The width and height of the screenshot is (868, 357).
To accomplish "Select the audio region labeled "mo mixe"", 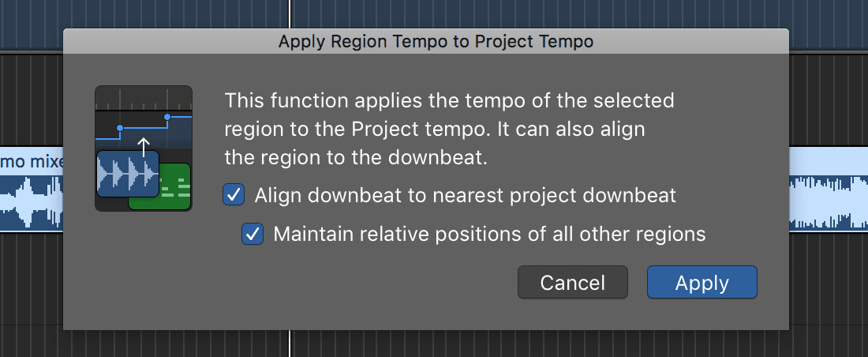I will [x=32, y=189].
